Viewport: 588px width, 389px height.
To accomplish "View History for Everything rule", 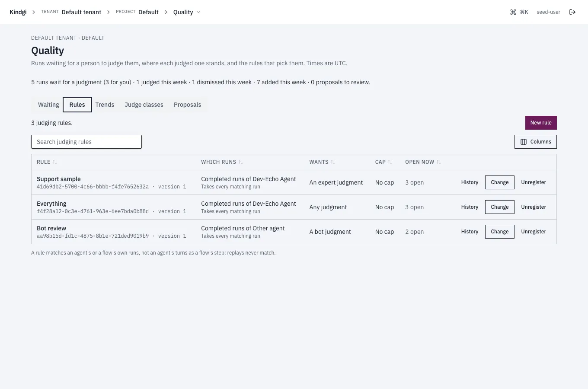I will 470,207.
